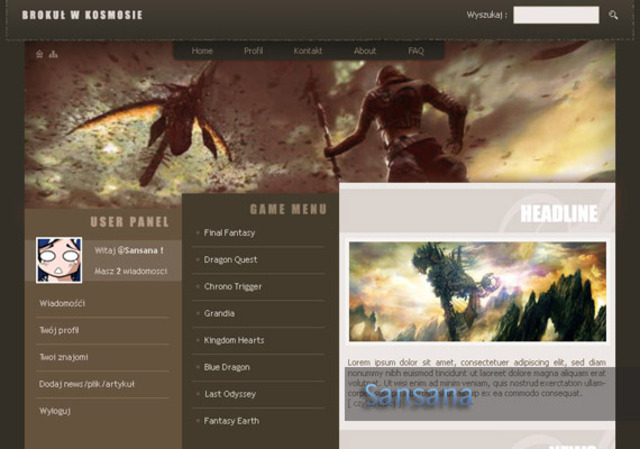The height and width of the screenshot is (449, 640).
Task: Select Blue Dragon in Game Menu
Action: [227, 367]
